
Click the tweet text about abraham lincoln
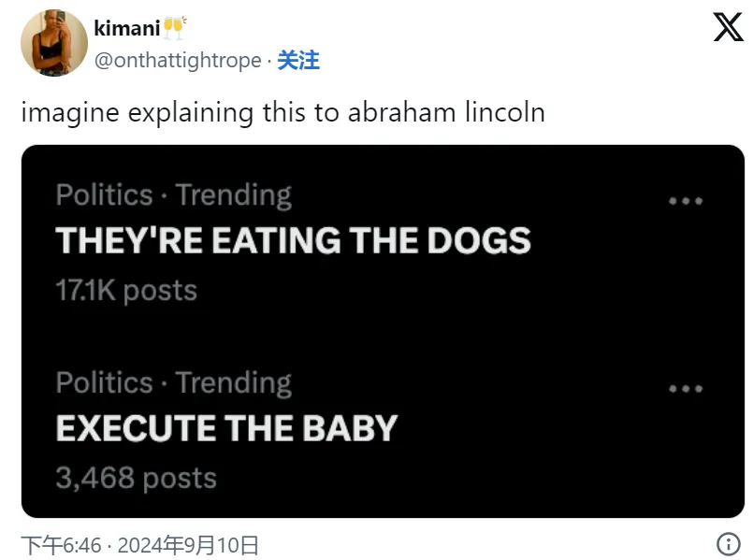tap(282, 113)
